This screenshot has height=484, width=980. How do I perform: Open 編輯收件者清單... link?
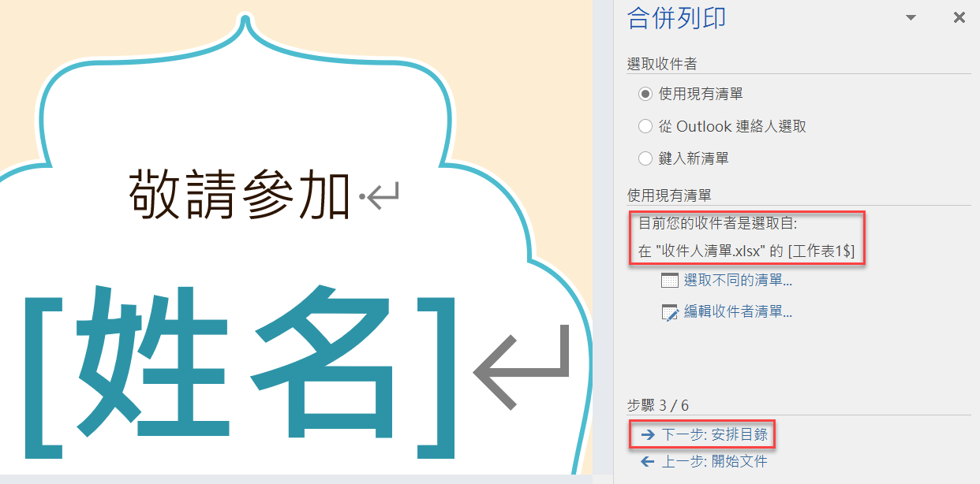pos(738,312)
